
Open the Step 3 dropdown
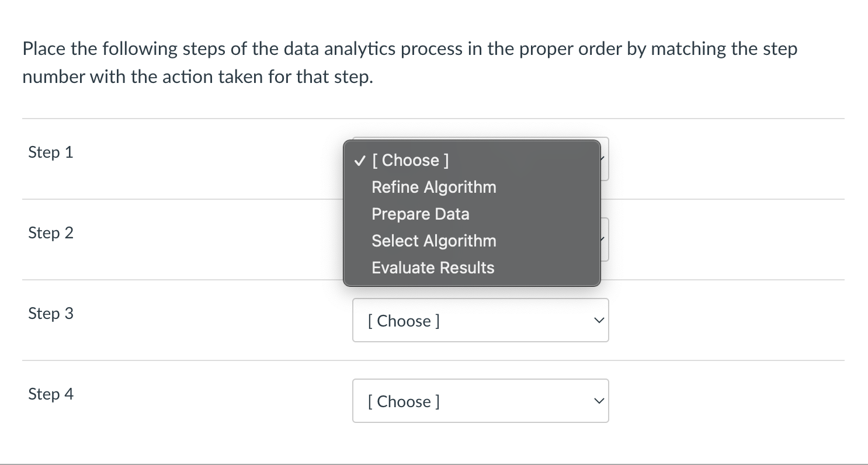[480, 320]
